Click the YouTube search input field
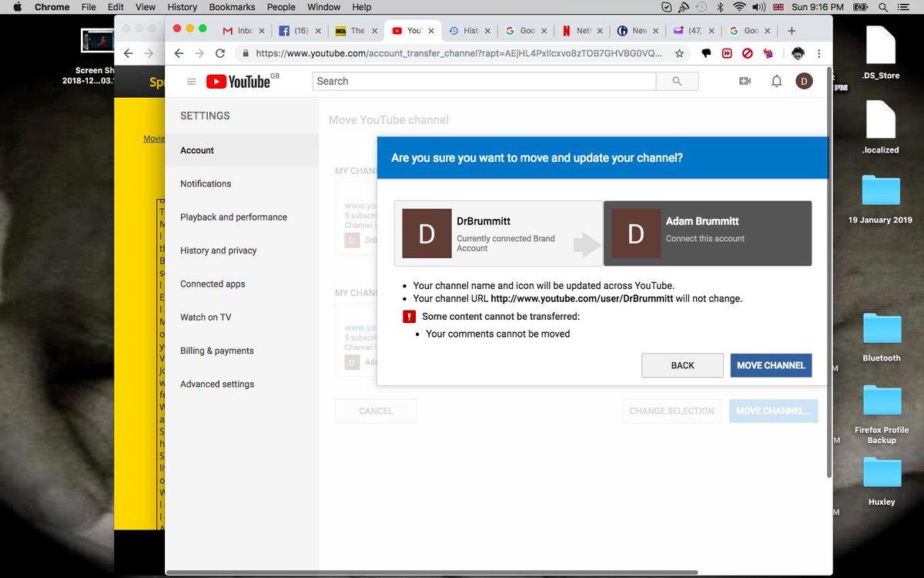 click(484, 81)
